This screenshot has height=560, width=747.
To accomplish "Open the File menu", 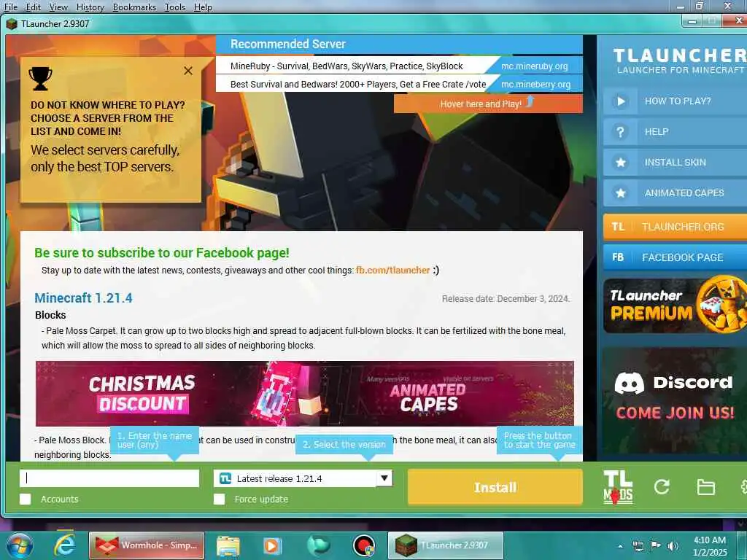I will [x=10, y=7].
